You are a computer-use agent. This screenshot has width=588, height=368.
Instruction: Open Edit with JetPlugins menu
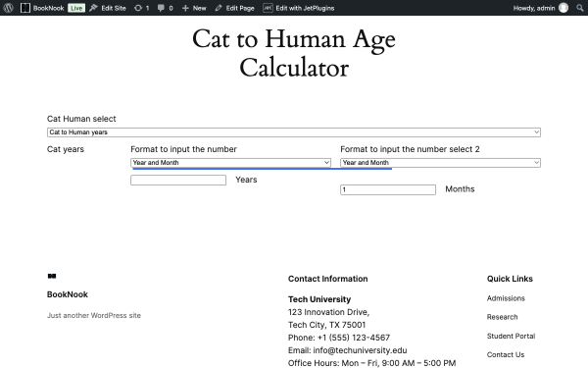click(x=299, y=8)
